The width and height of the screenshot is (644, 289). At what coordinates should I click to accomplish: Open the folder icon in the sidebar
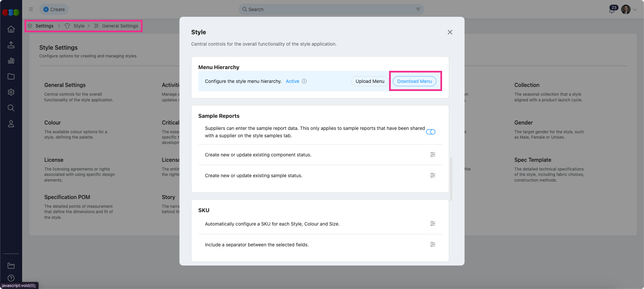tap(11, 77)
